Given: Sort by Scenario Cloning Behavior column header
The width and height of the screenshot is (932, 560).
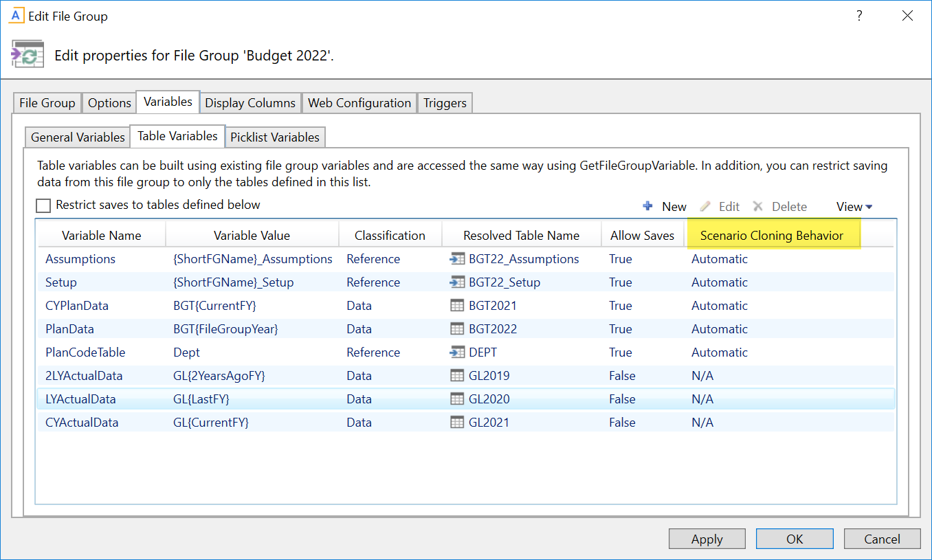Looking at the screenshot, I should coord(771,236).
